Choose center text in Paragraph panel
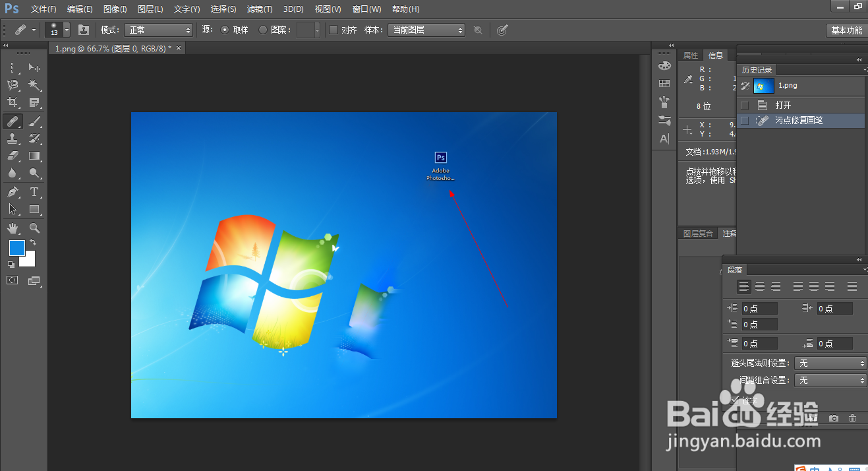 pos(760,287)
